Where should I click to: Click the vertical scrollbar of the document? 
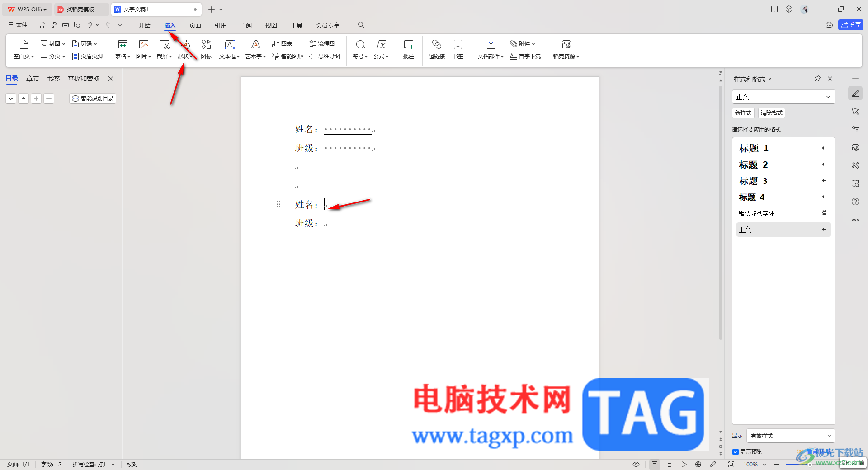(721, 212)
